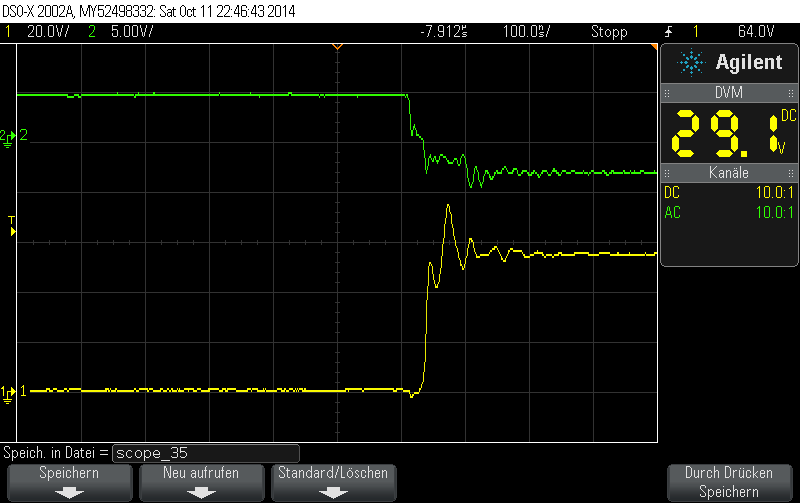The image size is (800, 503).
Task: Click the 100.0 ns/ timebase readout
Action: coord(527,32)
